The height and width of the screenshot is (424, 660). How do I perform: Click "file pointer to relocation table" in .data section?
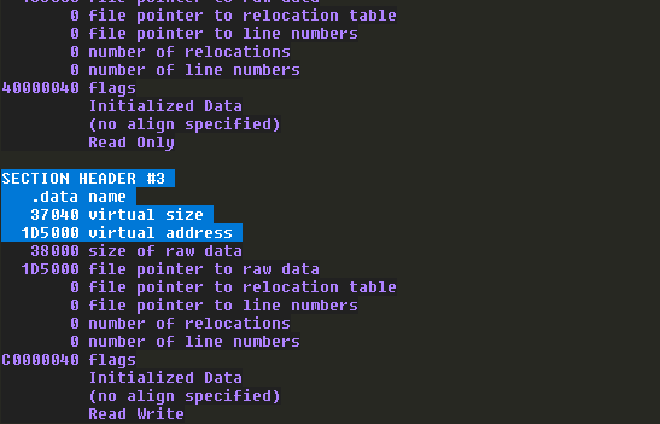point(242,287)
